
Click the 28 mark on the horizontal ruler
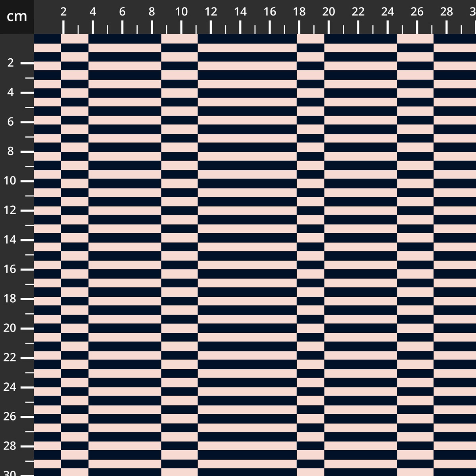(x=446, y=12)
